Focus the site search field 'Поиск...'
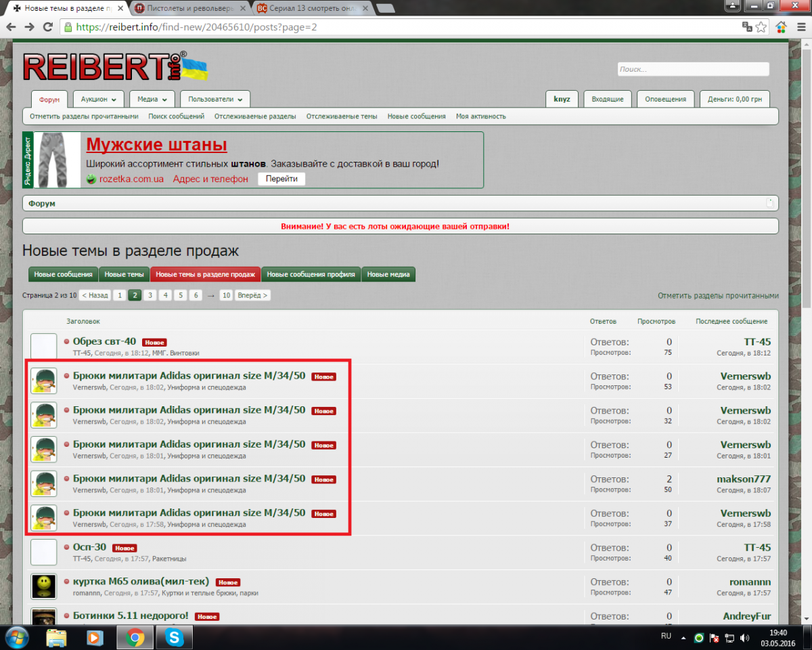The width and height of the screenshot is (812, 650). (693, 69)
